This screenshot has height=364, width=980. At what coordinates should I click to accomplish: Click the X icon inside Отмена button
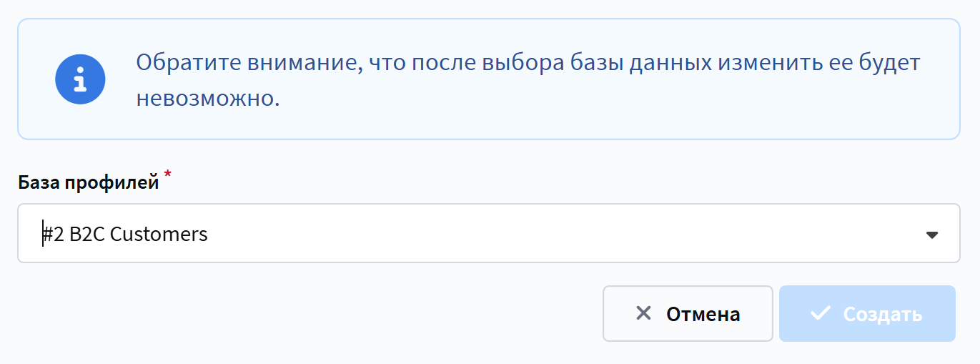click(x=643, y=313)
